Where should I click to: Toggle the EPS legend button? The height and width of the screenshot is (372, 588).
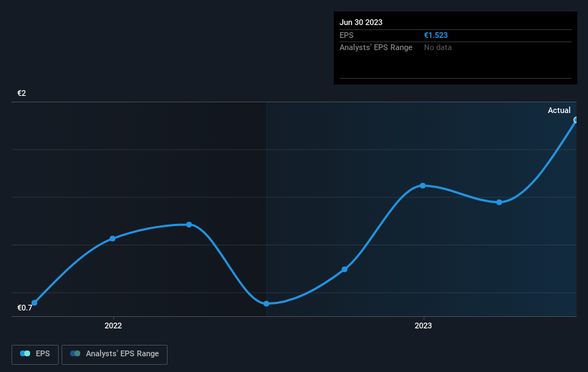(x=35, y=354)
